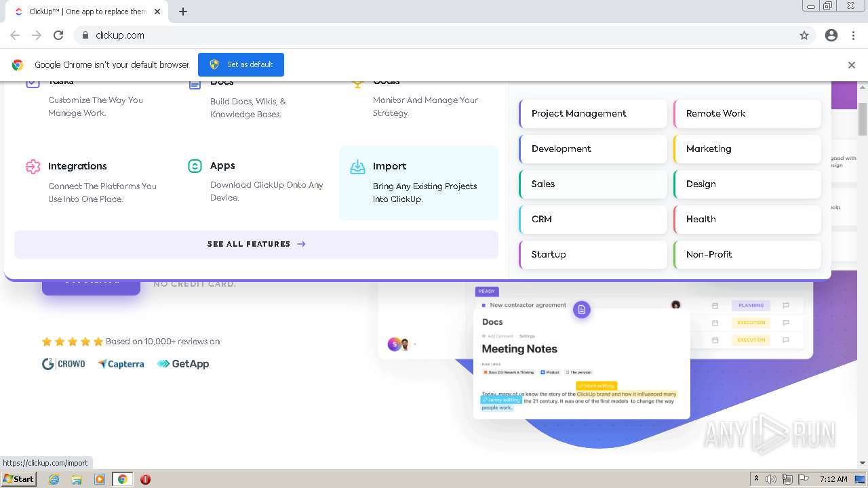
Task: Open the media player taskbar icon
Action: [100, 479]
